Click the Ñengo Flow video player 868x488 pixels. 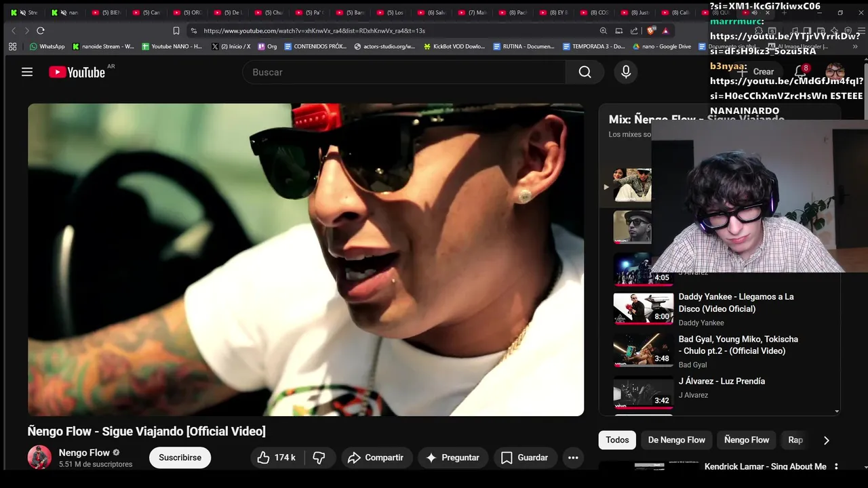click(x=306, y=260)
